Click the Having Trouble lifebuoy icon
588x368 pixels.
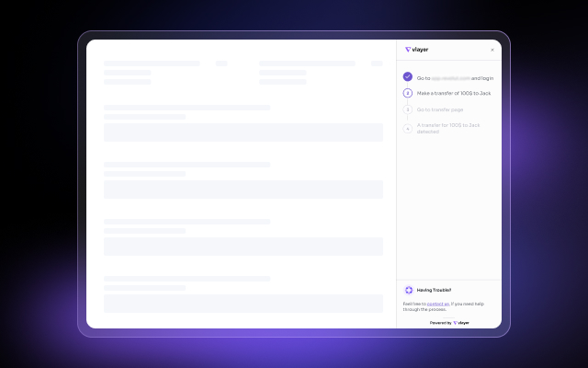point(409,290)
